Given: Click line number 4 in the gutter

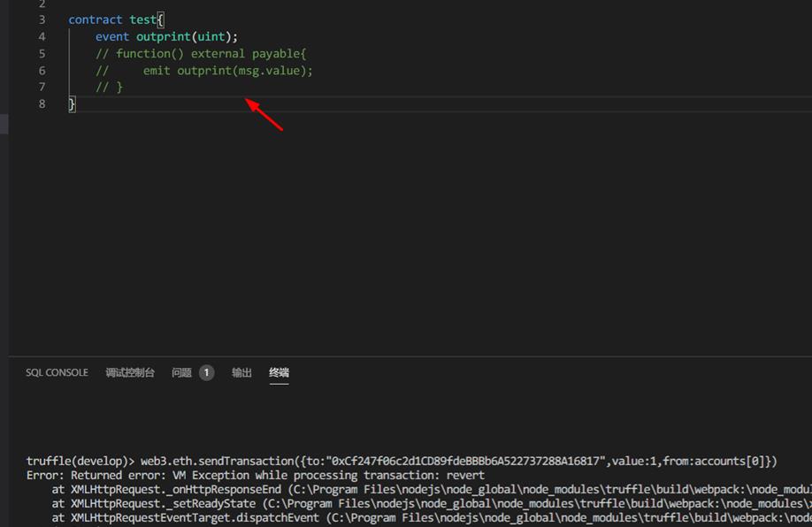Looking at the screenshot, I should (x=42, y=37).
